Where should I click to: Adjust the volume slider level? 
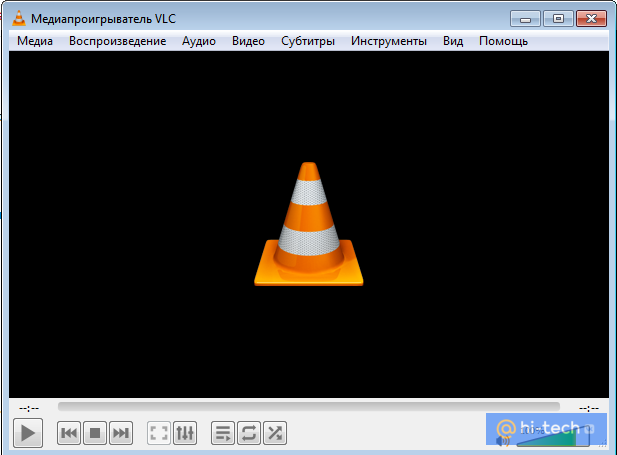553,437
